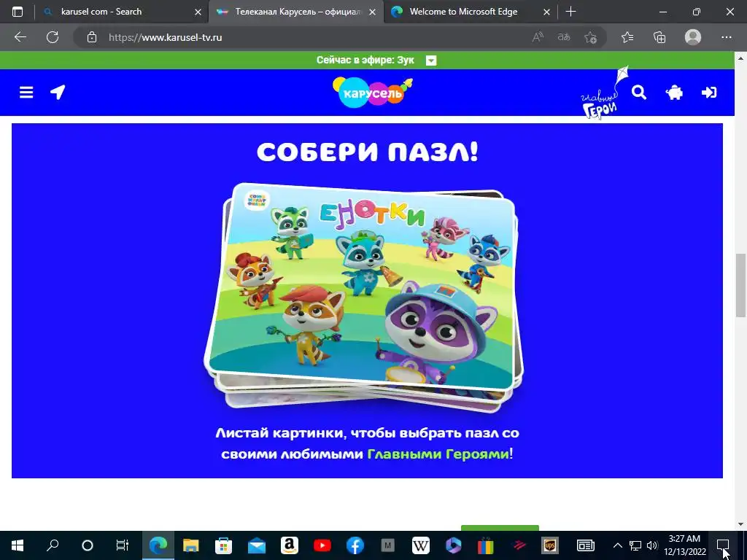The width and height of the screenshot is (747, 560).
Task: Open Microsoft Store from taskbar
Action: pos(223,545)
